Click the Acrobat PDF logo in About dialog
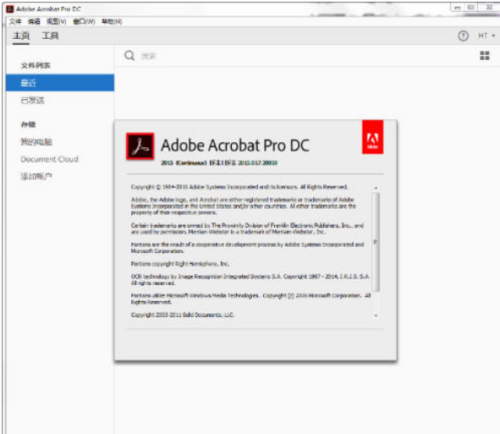The width and height of the screenshot is (500, 434). tap(140, 146)
